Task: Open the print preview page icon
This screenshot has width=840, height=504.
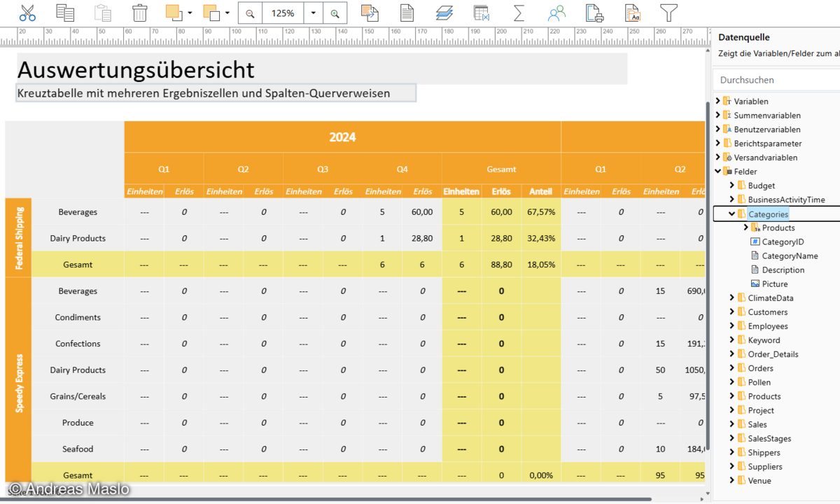Action: (594, 13)
